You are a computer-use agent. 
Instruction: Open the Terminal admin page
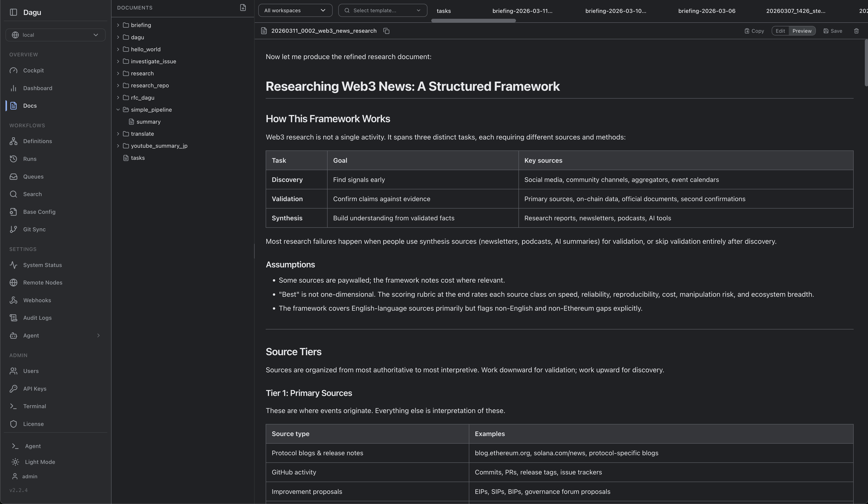point(34,406)
